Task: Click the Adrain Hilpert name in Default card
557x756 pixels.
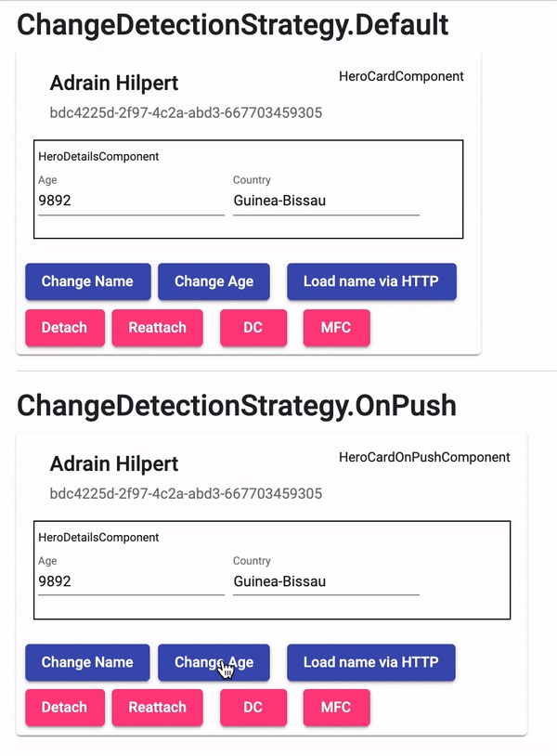Action: (x=113, y=84)
